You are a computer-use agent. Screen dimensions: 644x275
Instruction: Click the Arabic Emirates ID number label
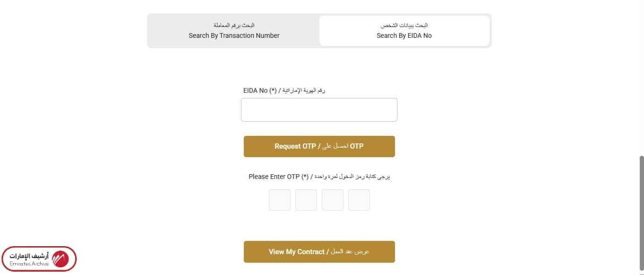pos(306,90)
